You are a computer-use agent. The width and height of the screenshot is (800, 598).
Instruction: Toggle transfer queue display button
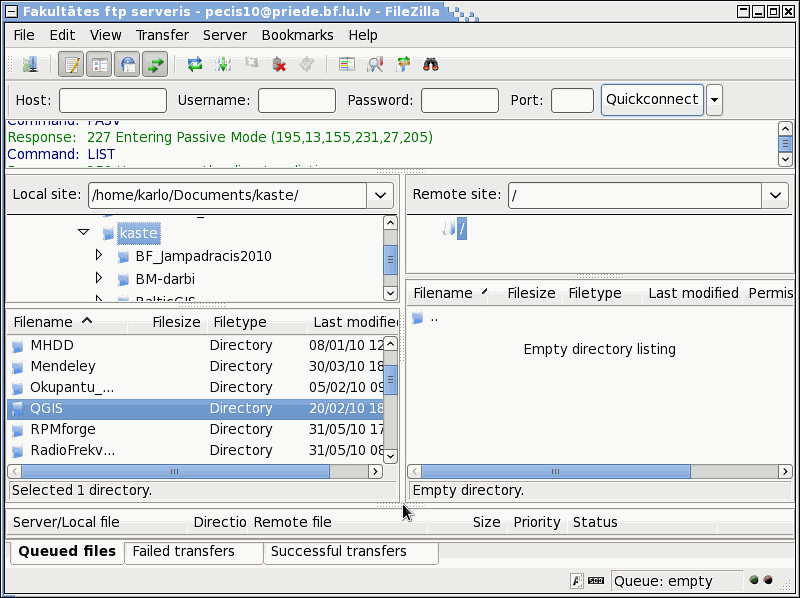point(155,65)
